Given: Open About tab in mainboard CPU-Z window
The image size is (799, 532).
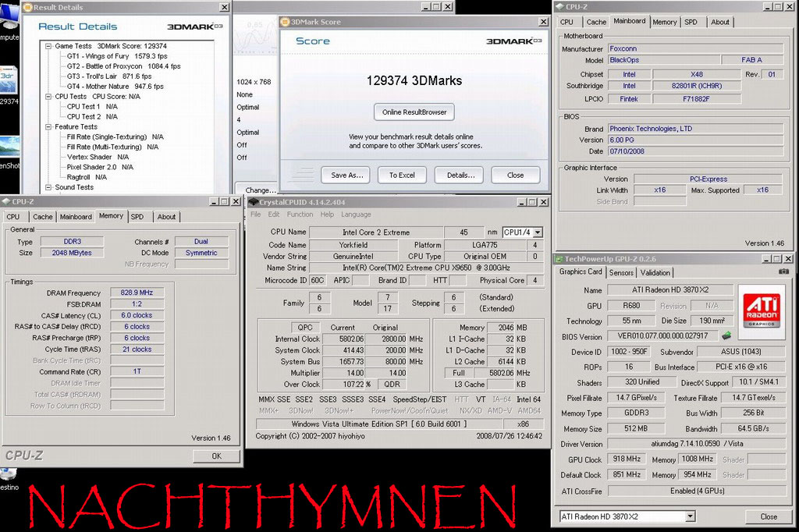Looking at the screenshot, I should [720, 22].
